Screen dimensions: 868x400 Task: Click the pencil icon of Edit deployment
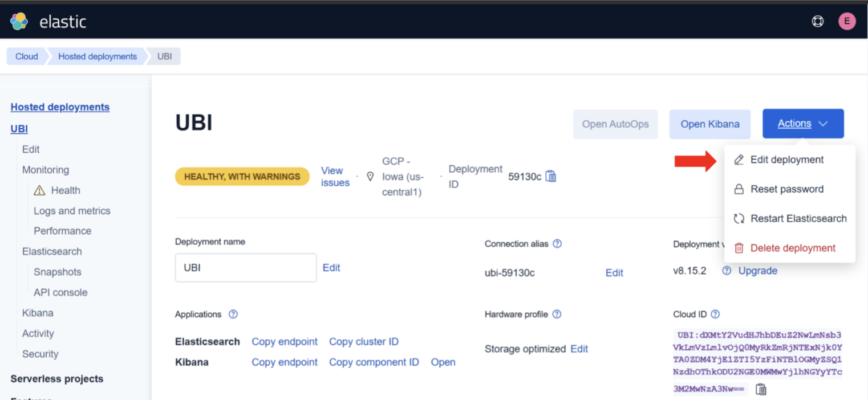click(x=739, y=160)
